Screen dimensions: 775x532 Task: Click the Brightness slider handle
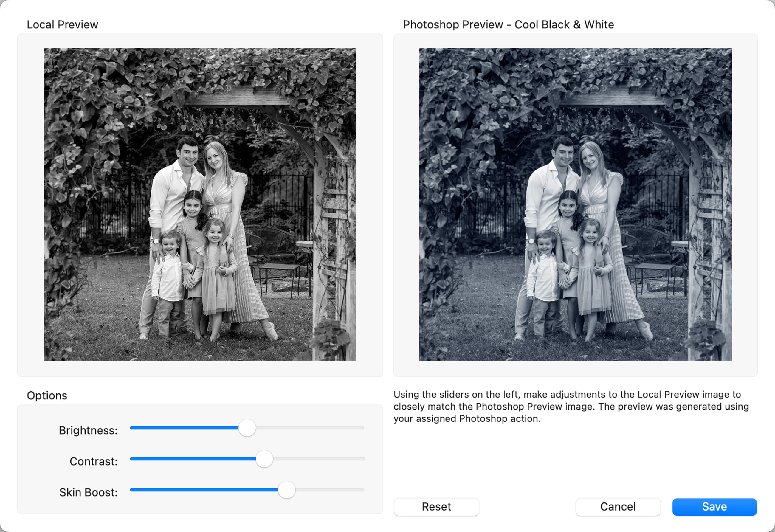247,428
